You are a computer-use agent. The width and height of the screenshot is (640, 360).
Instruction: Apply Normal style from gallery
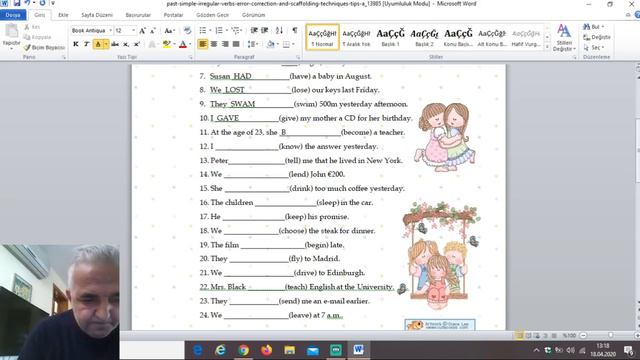[x=322, y=37]
